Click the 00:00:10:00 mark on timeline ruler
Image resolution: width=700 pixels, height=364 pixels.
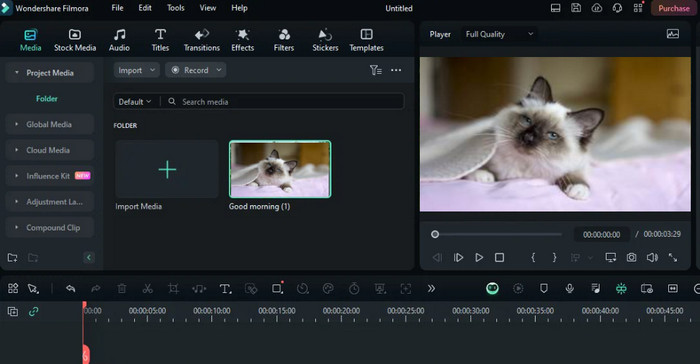coord(212,311)
